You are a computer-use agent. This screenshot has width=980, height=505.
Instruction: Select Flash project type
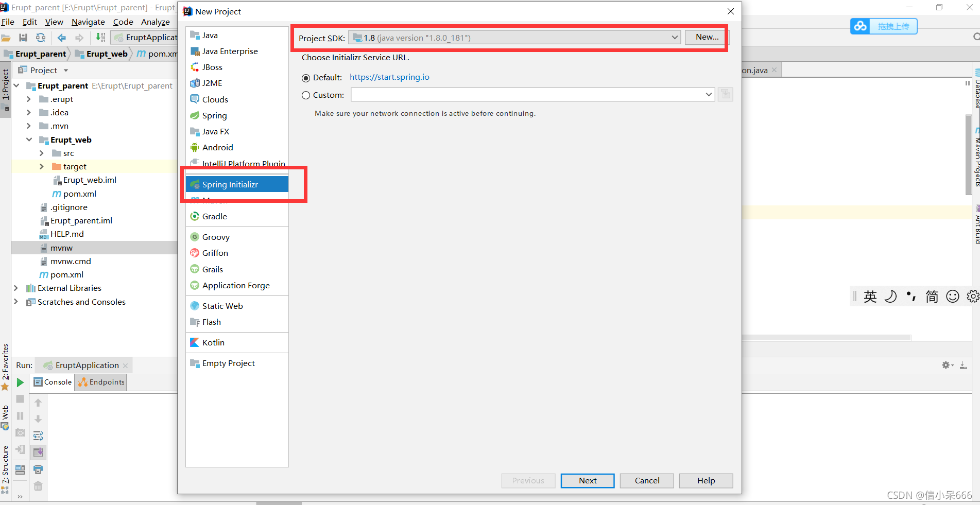[x=236, y=322]
